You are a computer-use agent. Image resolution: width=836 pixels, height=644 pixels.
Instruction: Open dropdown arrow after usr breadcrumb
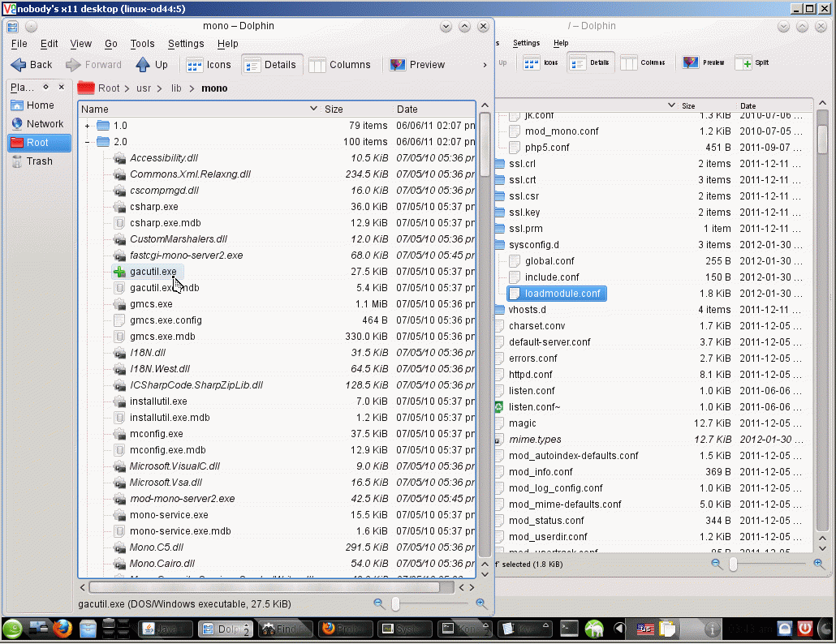click(x=159, y=89)
